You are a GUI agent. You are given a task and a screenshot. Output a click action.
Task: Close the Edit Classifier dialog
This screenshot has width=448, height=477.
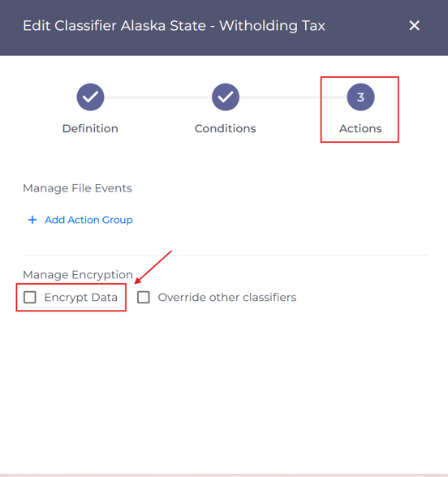click(414, 26)
